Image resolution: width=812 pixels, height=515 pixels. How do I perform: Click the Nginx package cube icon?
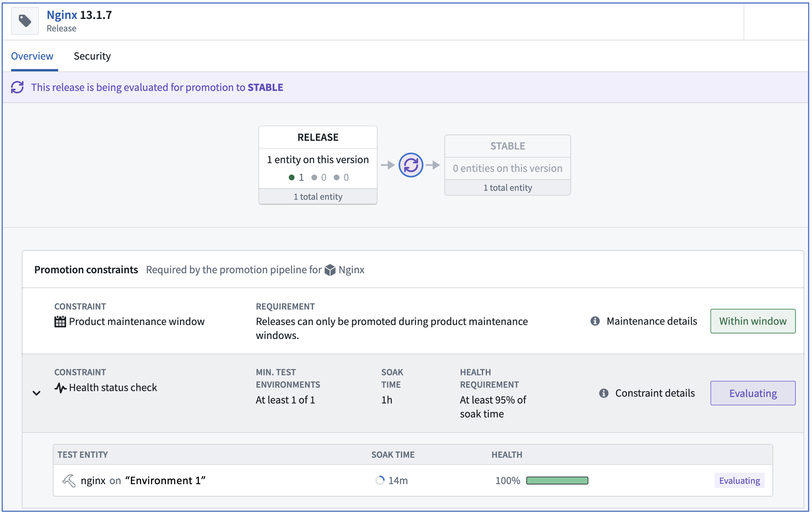tap(330, 270)
